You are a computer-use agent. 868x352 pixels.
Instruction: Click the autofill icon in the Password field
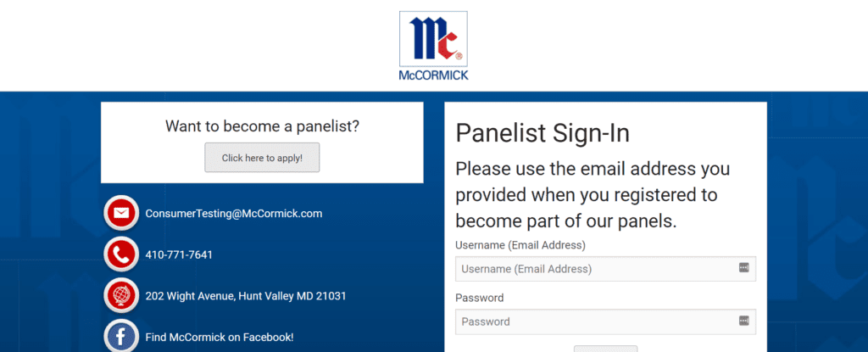pos(743,321)
